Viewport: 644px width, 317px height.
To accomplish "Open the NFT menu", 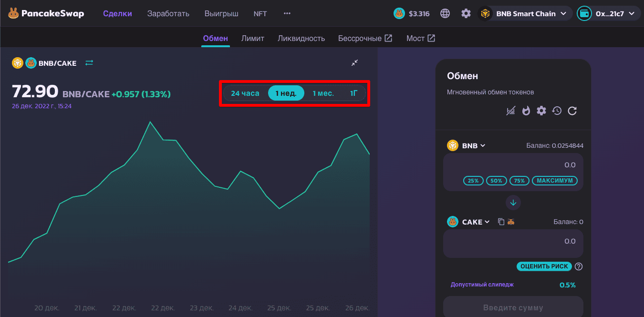I will click(260, 13).
